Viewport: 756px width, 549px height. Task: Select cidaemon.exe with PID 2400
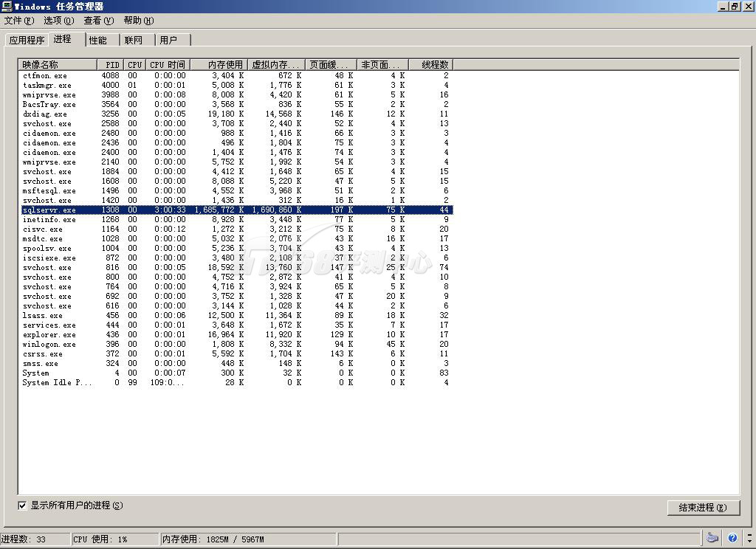(236, 152)
